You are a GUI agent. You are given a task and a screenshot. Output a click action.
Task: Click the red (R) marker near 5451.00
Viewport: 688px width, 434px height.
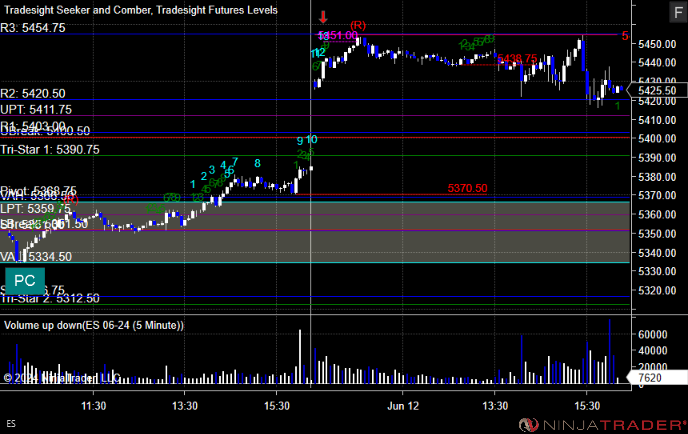click(x=358, y=25)
